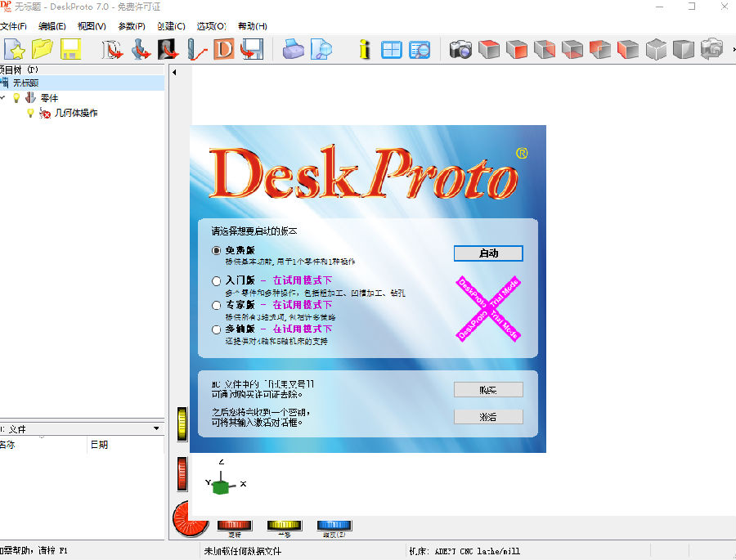Click the orange D toolbar icon
Image resolution: width=736 pixels, height=560 pixels.
click(x=224, y=49)
